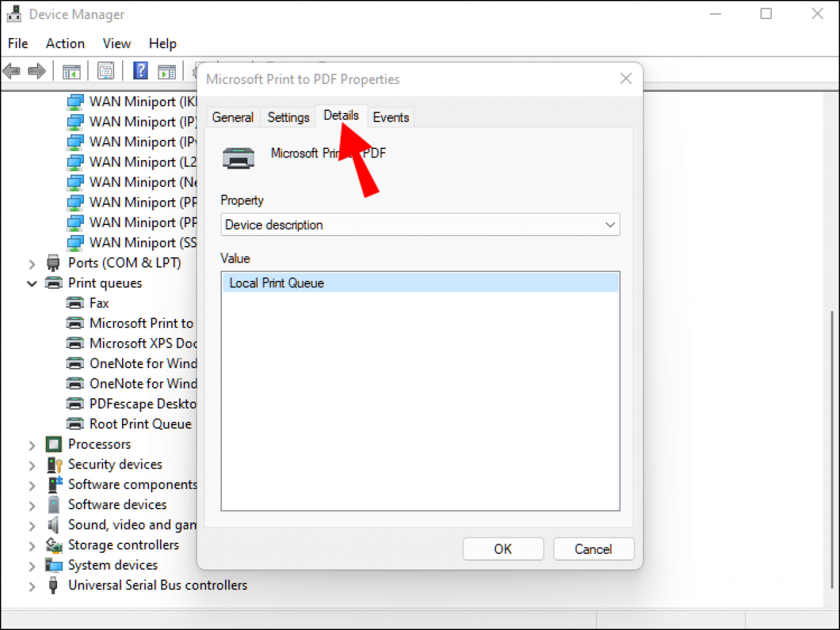
Task: Expand the Universal Serial Bus controllers node
Action: tap(31, 585)
